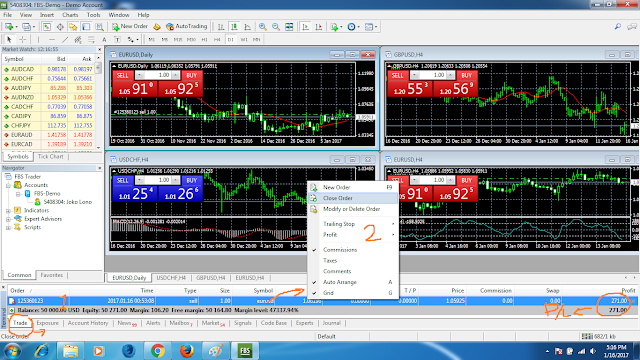
Task: Open the Arrows objects dropdown
Action: tap(132, 40)
